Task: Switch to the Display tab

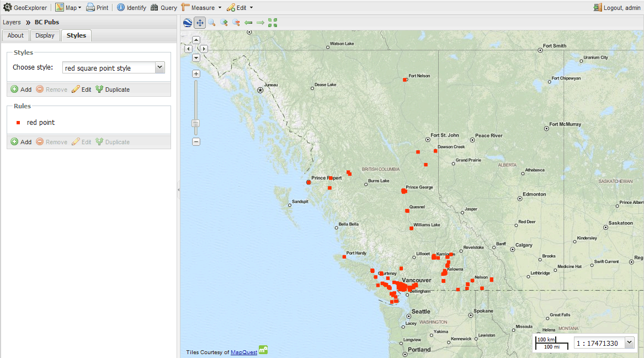Action: click(45, 35)
